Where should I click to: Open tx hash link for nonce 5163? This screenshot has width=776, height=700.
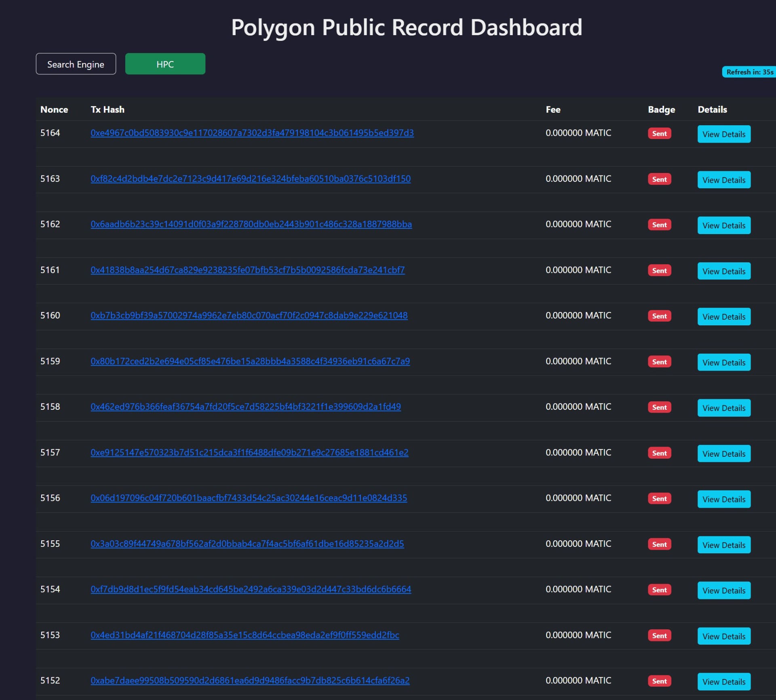point(250,179)
